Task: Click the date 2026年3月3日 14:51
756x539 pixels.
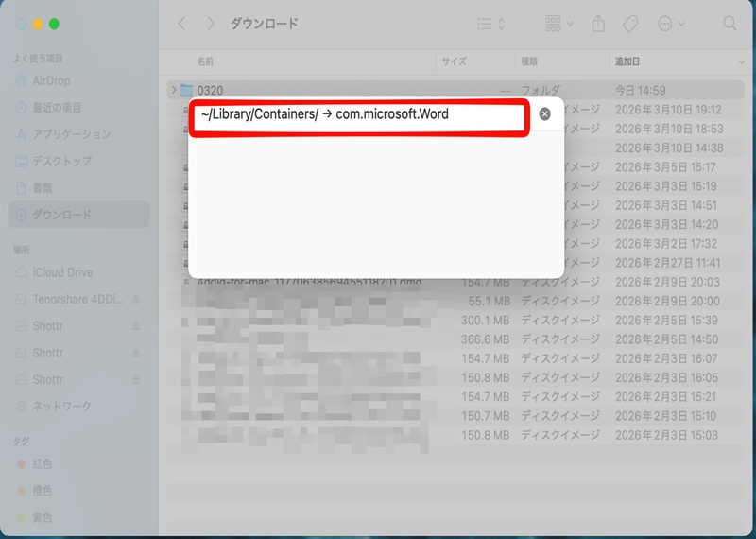Action: 666,205
